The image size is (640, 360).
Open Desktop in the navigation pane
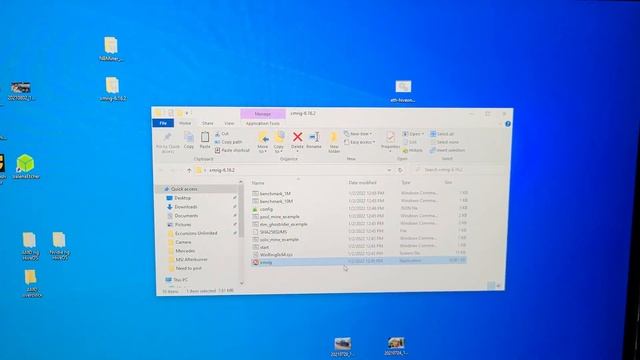pos(182,198)
